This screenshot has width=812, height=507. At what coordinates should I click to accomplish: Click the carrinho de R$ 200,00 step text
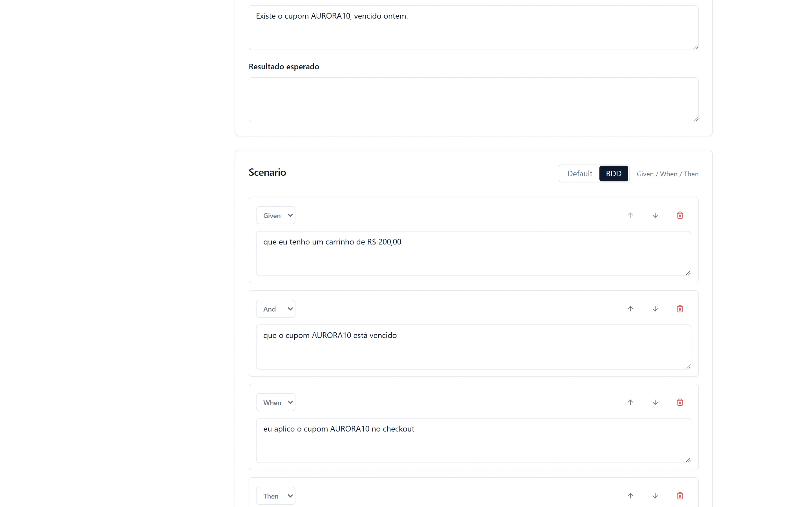473,253
